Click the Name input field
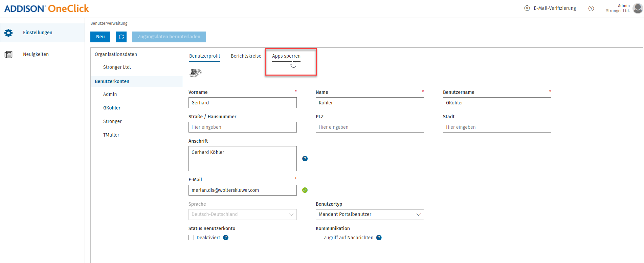This screenshot has width=644, height=263. [370, 103]
